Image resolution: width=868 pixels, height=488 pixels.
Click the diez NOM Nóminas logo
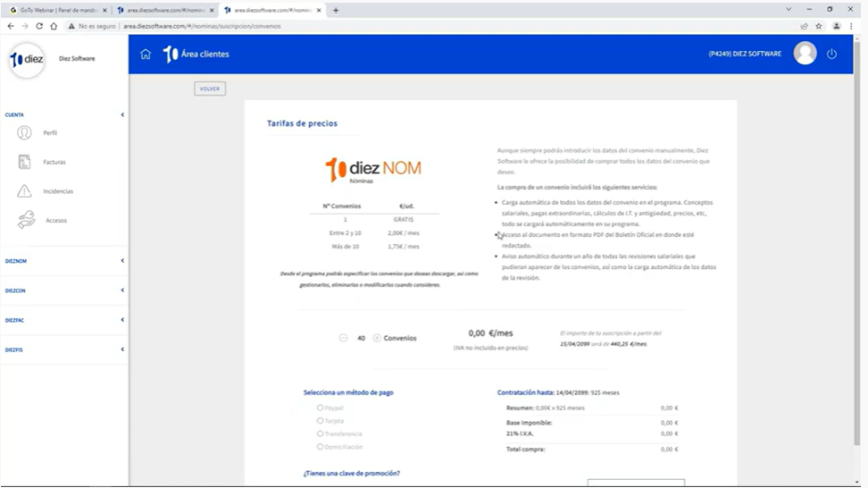pos(373,170)
